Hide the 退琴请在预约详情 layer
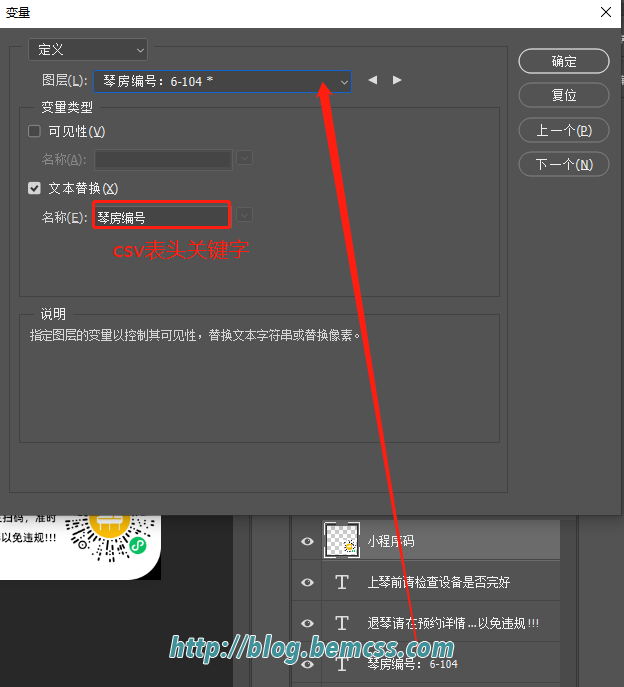 point(307,623)
